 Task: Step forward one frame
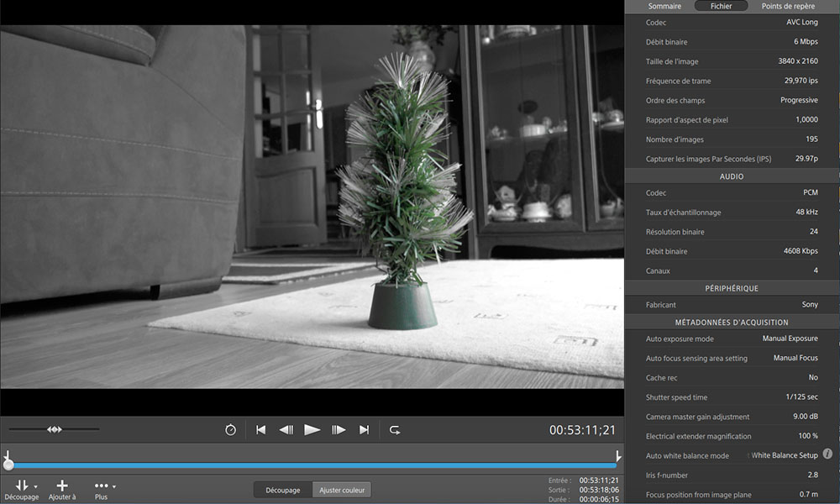tap(339, 430)
